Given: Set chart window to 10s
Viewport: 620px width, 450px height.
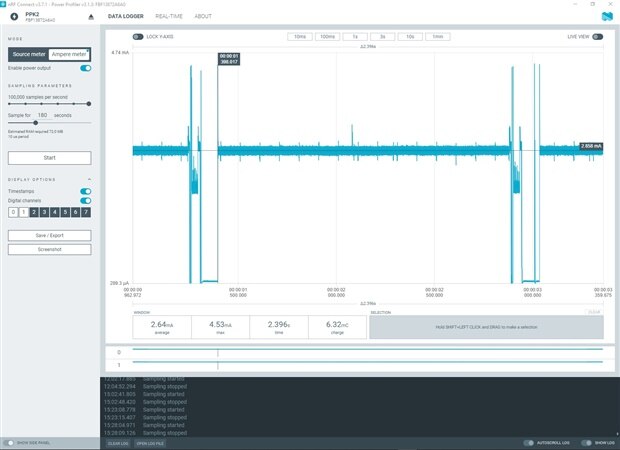Looking at the screenshot, I should click(410, 37).
